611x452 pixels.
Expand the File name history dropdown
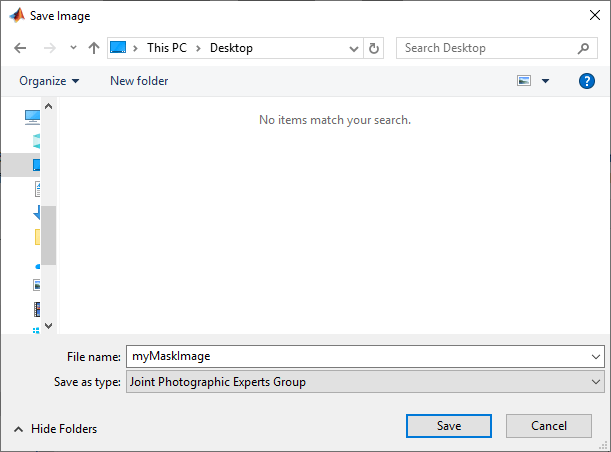595,357
